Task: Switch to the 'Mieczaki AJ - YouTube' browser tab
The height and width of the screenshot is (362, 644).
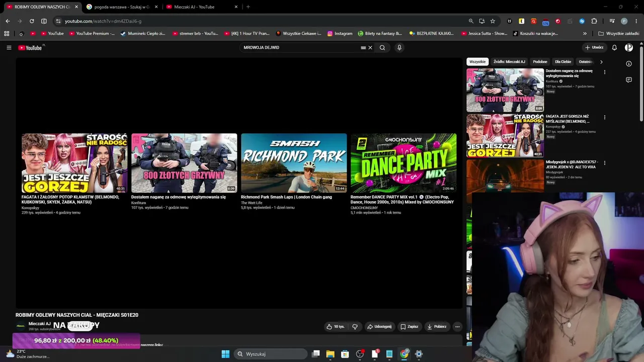Action: tap(202, 7)
